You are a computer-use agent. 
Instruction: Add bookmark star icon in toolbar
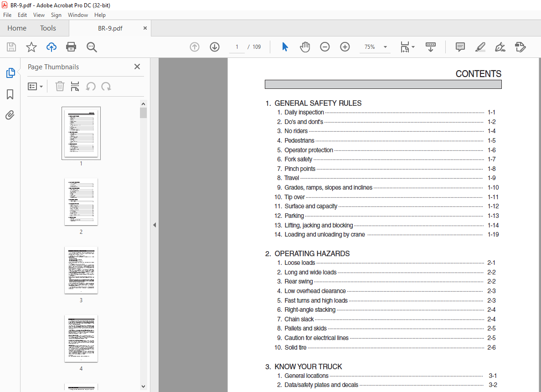tap(31, 47)
